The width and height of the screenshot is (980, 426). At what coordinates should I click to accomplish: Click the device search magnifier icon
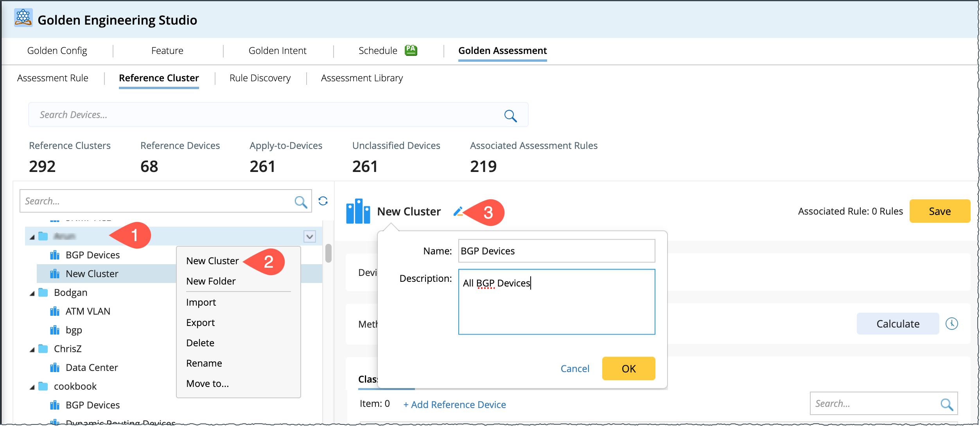(x=510, y=116)
